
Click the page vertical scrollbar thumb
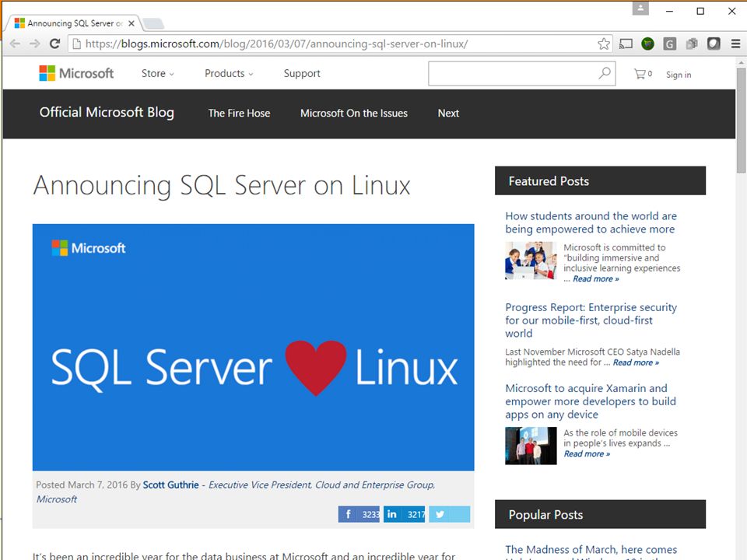coord(741,120)
